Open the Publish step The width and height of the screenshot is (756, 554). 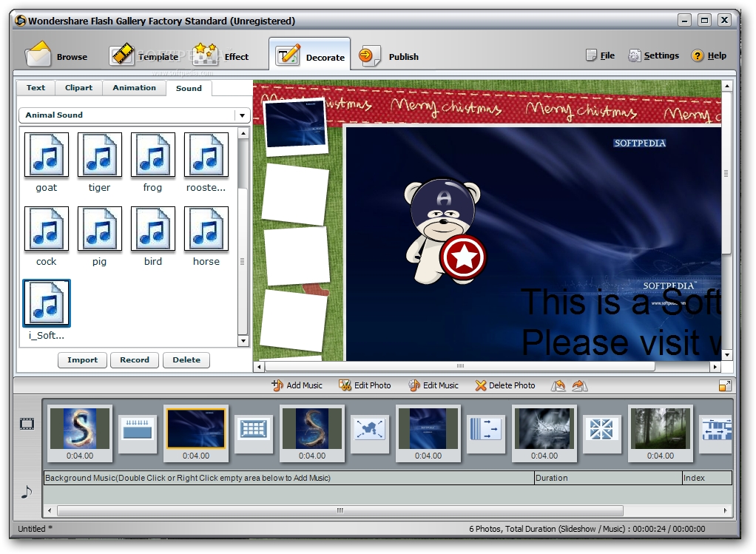point(389,56)
